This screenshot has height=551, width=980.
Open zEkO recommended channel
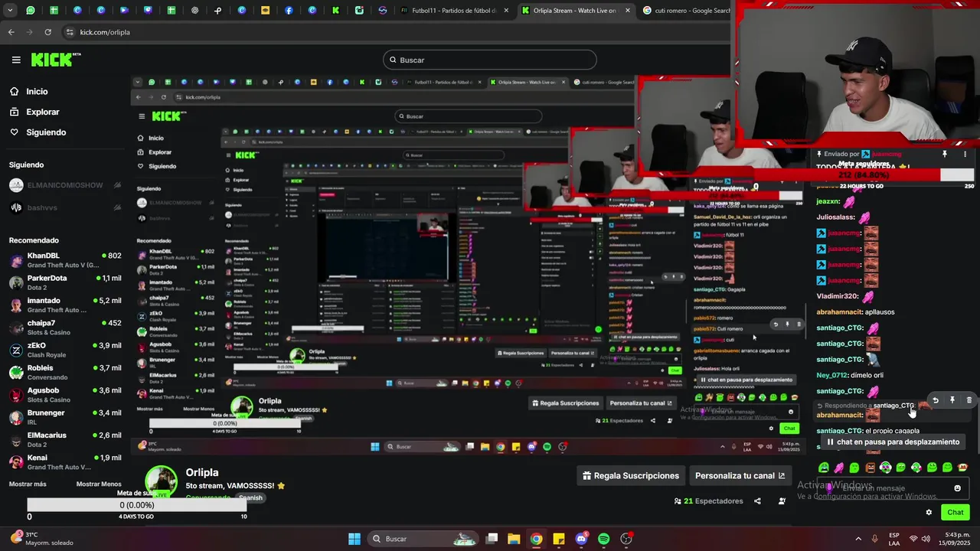coord(65,350)
